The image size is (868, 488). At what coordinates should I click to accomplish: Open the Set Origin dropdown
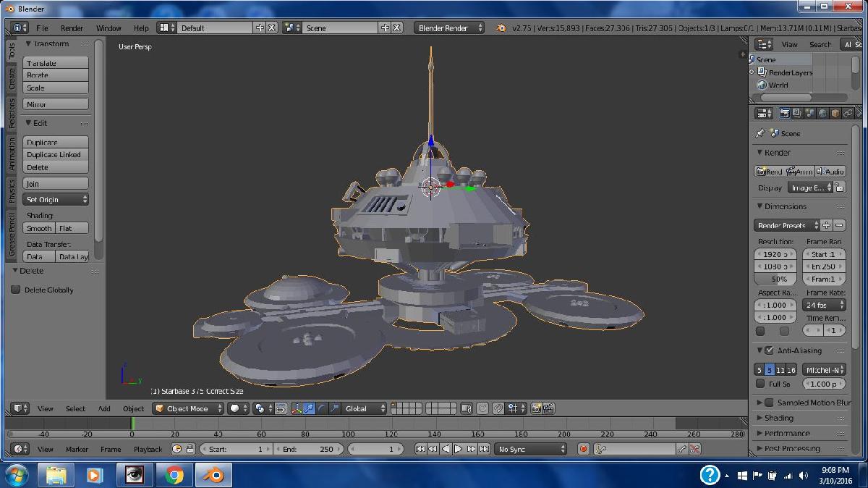pyautogui.click(x=56, y=199)
